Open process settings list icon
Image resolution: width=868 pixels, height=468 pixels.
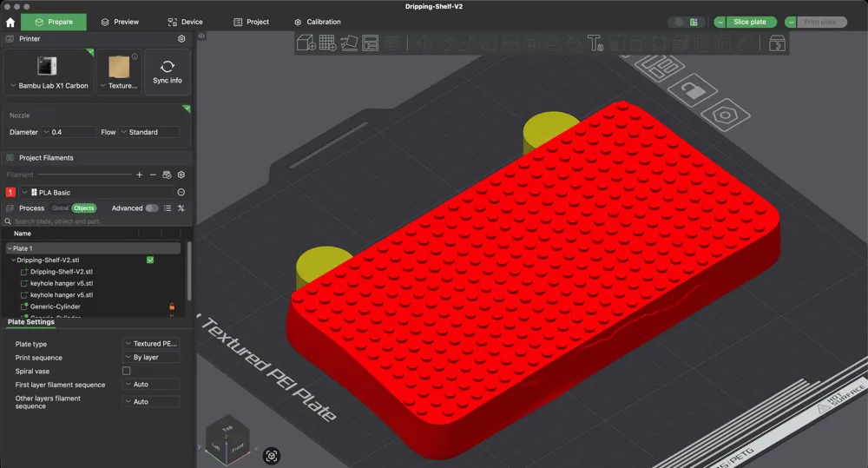coord(168,208)
